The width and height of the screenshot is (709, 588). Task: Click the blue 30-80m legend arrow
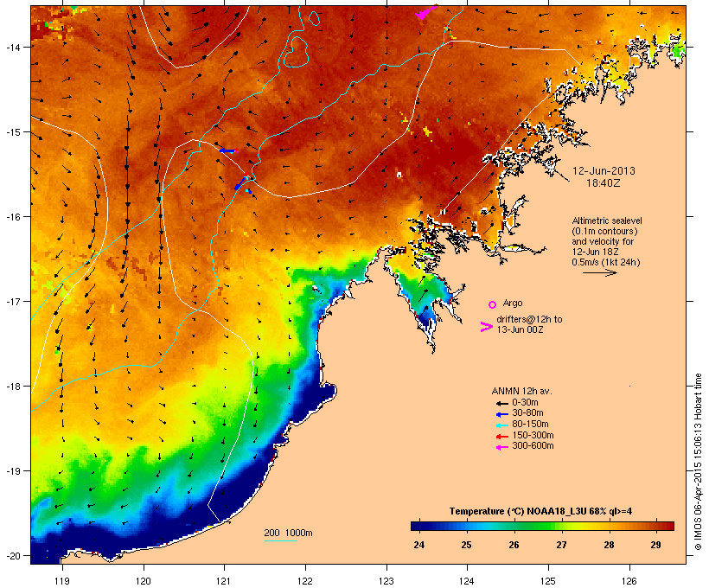(501, 414)
